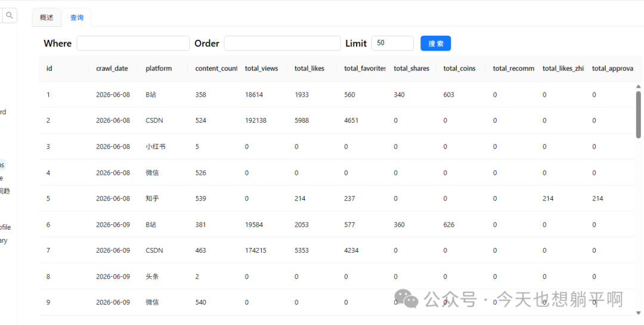Click the views value 192138
This screenshot has height=325, width=644.
click(255, 121)
